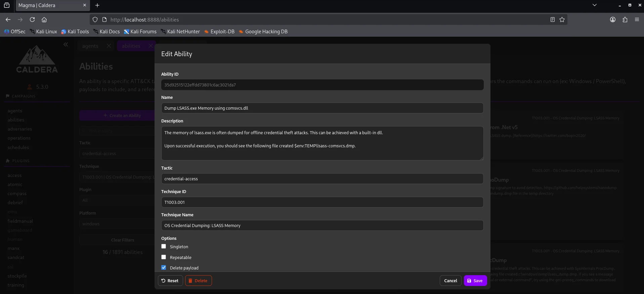The height and width of the screenshot is (294, 644).
Task: Open the list all tabs dropdown arrow
Action: (x=595, y=5)
